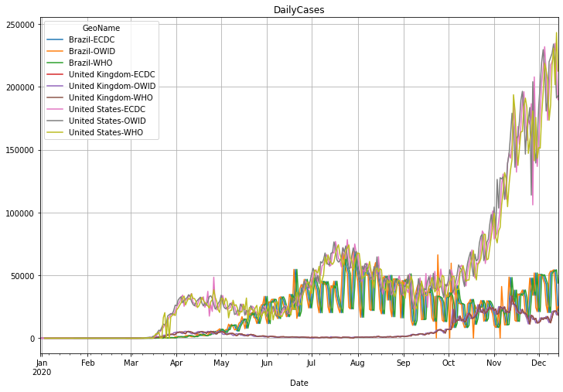This screenshot has width=563, height=392.
Task: Select the United Kingdom-ECDC legend label
Action: pyautogui.click(x=111, y=74)
